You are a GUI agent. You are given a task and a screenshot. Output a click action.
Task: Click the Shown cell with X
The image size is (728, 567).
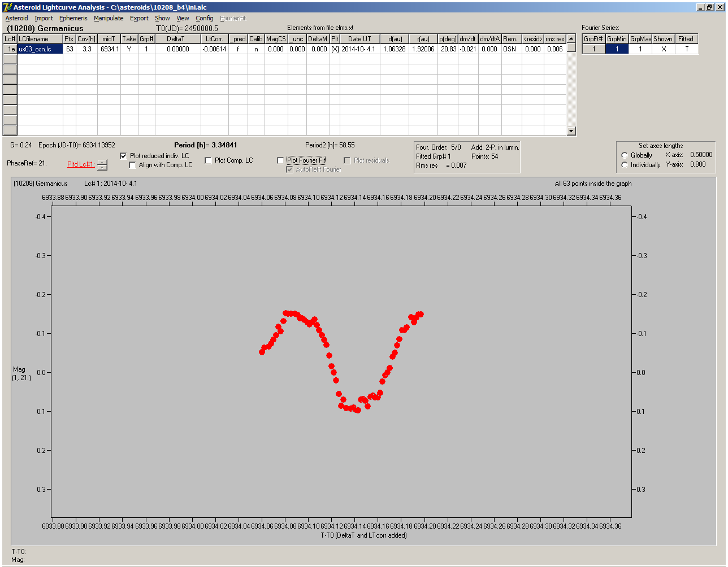(x=664, y=49)
